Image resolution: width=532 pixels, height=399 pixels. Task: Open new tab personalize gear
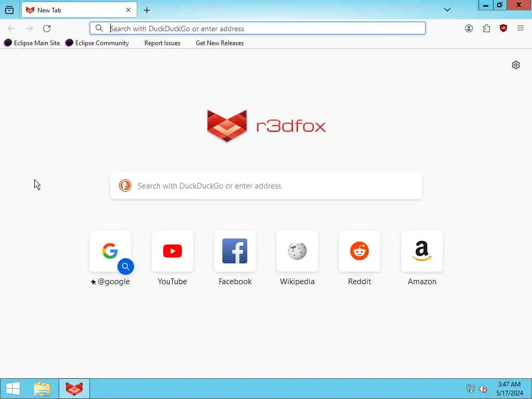(x=516, y=65)
